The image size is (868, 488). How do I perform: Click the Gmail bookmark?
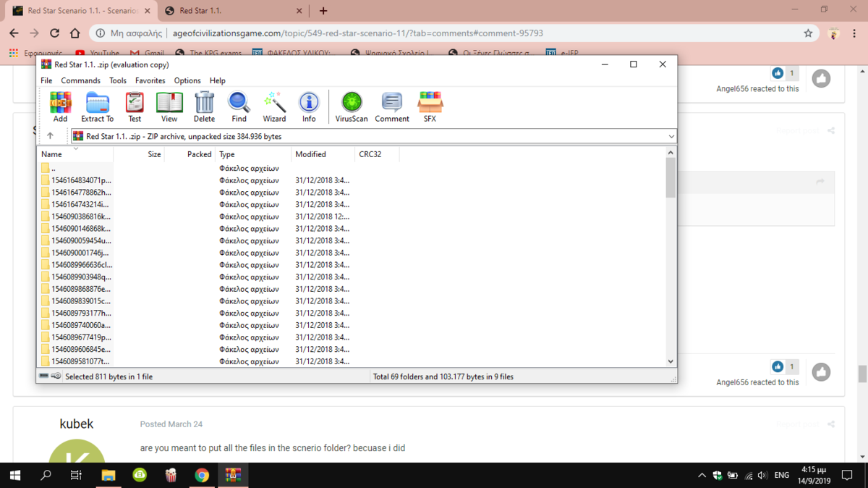pyautogui.click(x=147, y=53)
